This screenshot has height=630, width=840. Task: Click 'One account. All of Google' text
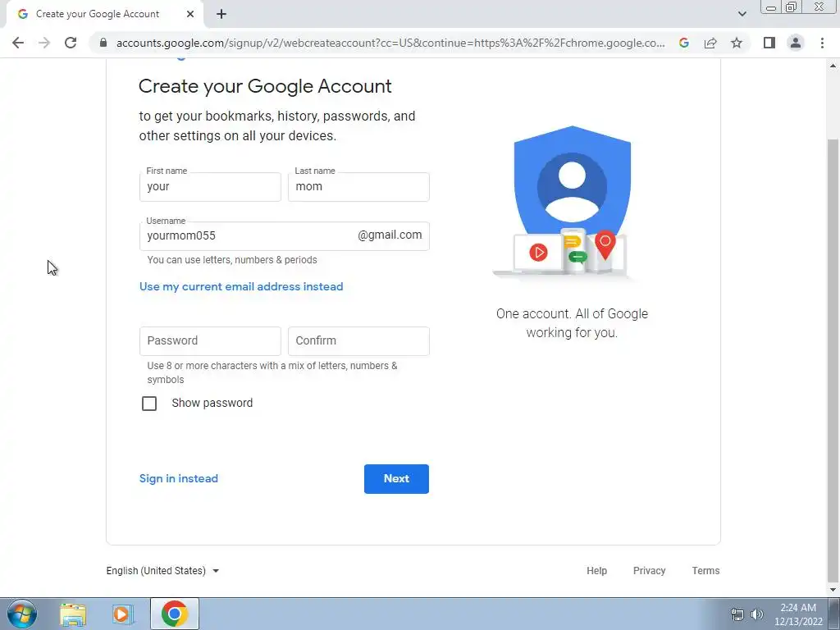[572, 314]
